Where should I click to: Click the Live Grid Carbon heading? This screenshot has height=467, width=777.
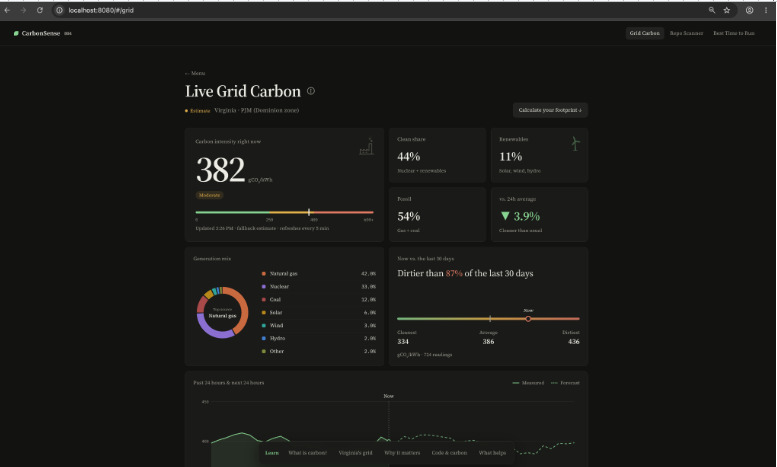pyautogui.click(x=243, y=91)
